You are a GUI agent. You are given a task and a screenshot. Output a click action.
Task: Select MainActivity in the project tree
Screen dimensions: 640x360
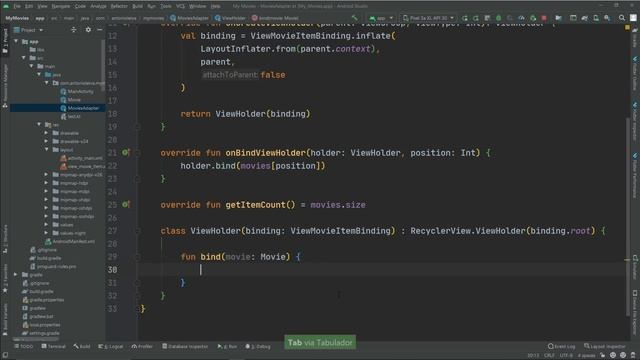pos(77,91)
